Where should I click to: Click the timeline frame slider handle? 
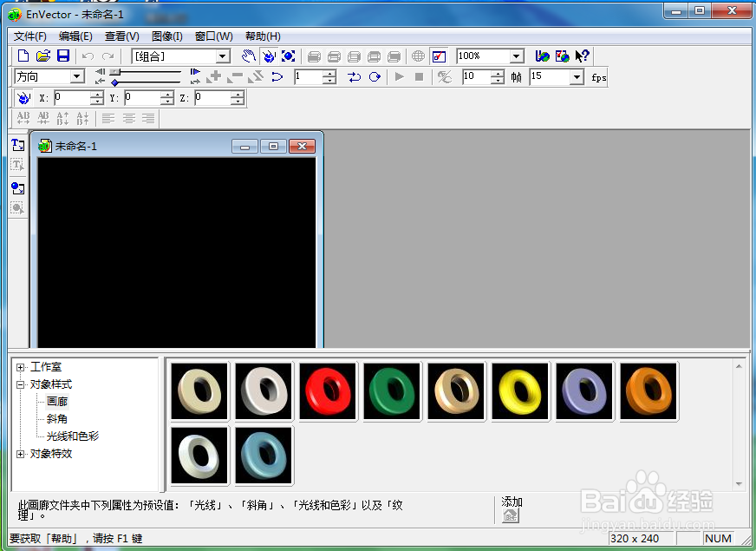coord(114,72)
